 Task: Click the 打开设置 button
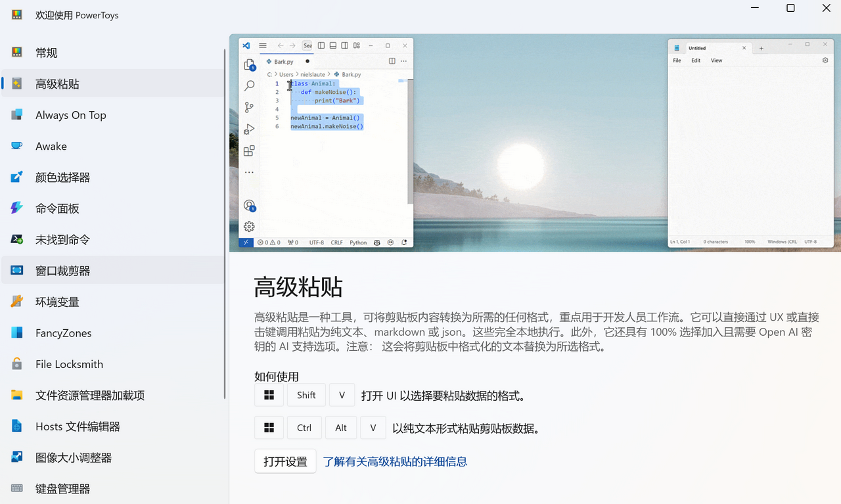[x=285, y=461]
